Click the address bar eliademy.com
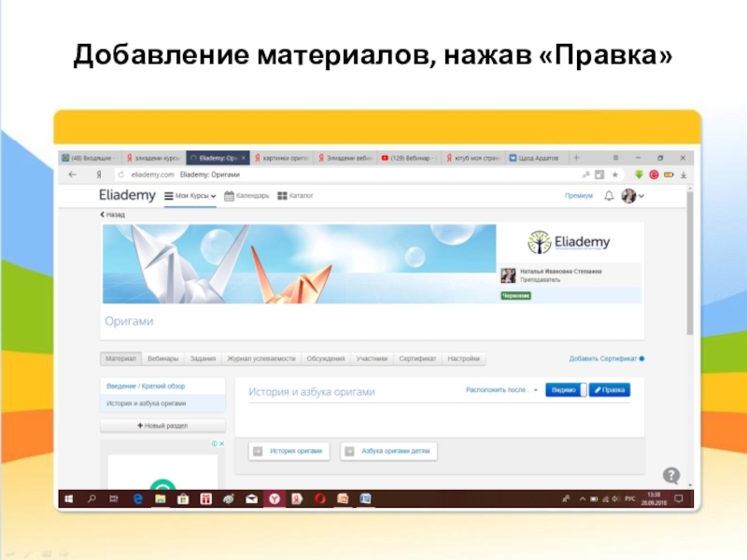 [x=152, y=175]
